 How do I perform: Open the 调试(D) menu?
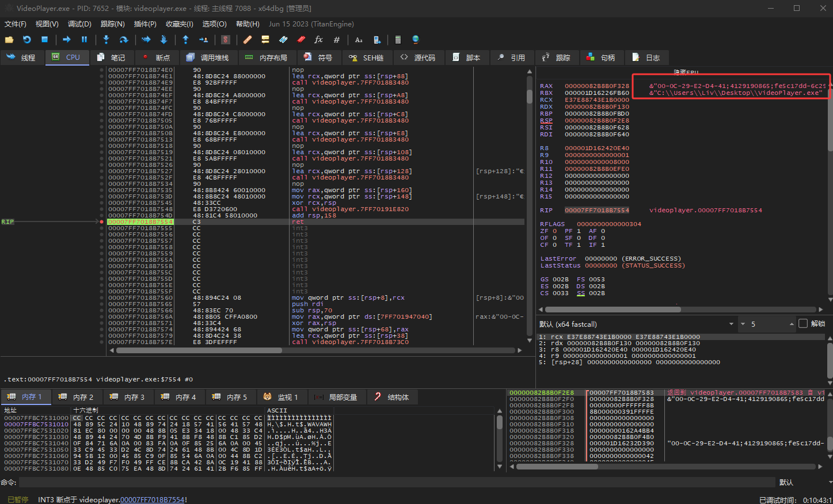79,24
